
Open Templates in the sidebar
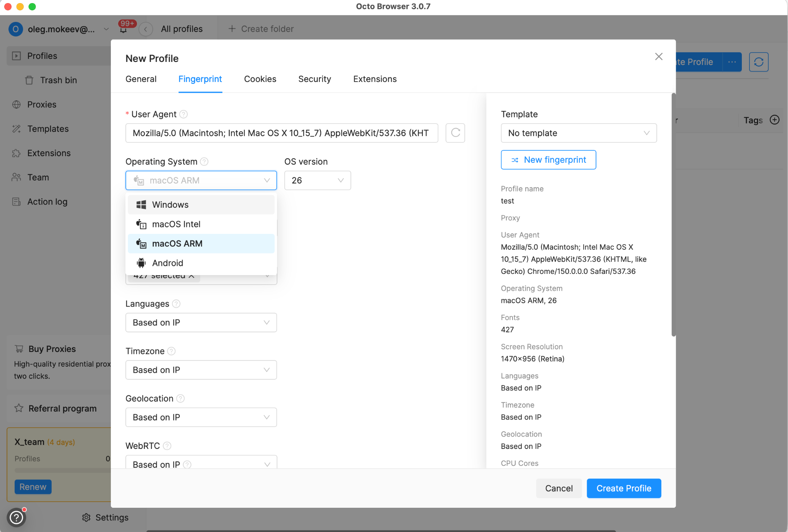40,128
